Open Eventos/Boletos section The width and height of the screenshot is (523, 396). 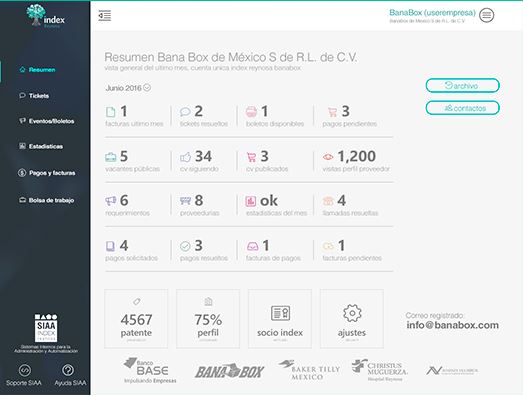point(46,121)
